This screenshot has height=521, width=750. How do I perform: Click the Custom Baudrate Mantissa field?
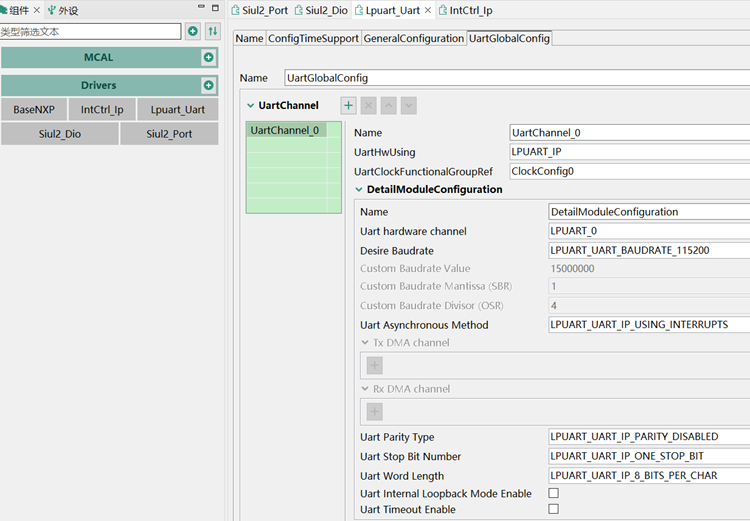[649, 286]
